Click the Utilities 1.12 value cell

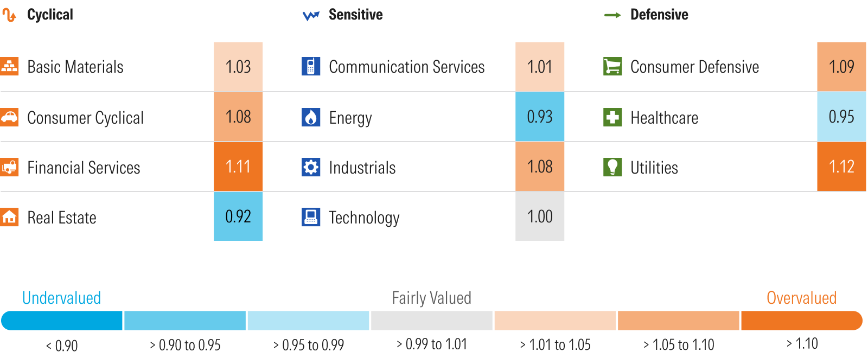[841, 167]
